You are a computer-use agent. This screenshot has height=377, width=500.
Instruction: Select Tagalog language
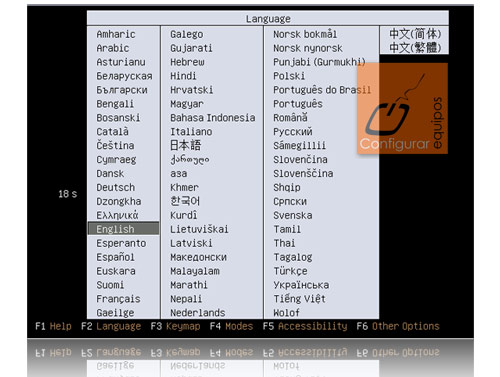pos(293,257)
